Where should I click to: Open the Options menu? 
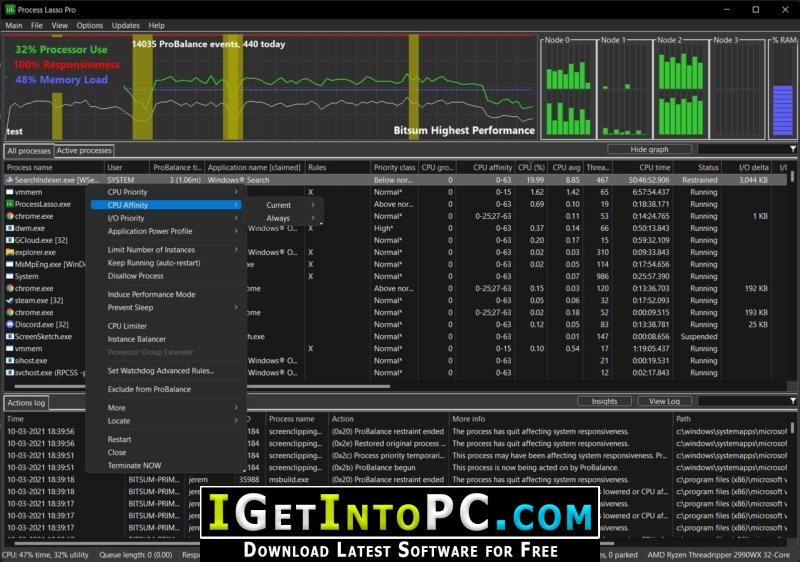point(89,25)
